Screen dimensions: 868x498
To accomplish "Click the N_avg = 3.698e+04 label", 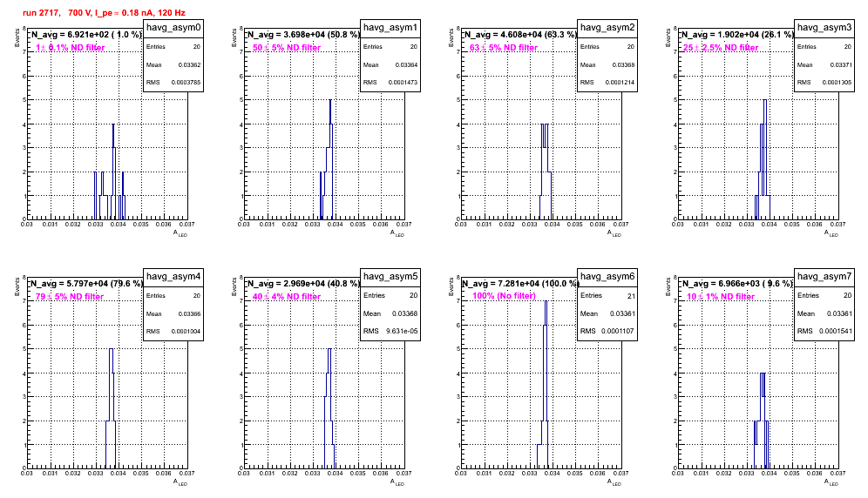I will 303,35.
